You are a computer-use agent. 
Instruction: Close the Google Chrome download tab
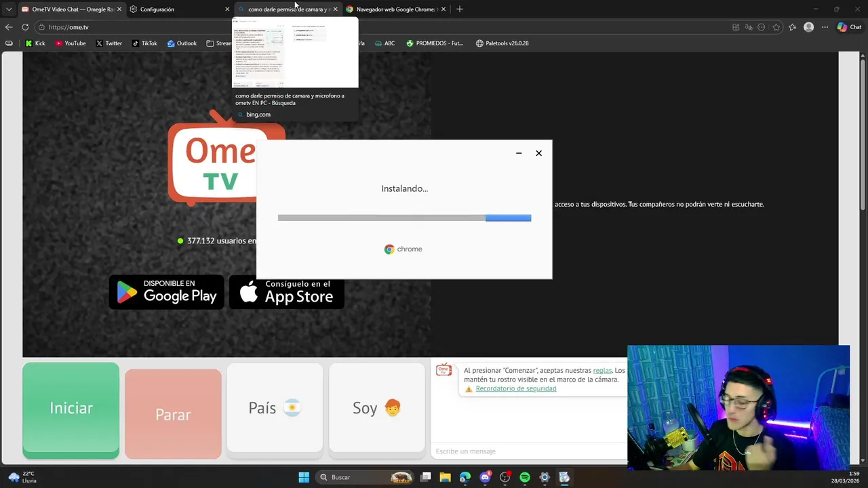pyautogui.click(x=443, y=9)
